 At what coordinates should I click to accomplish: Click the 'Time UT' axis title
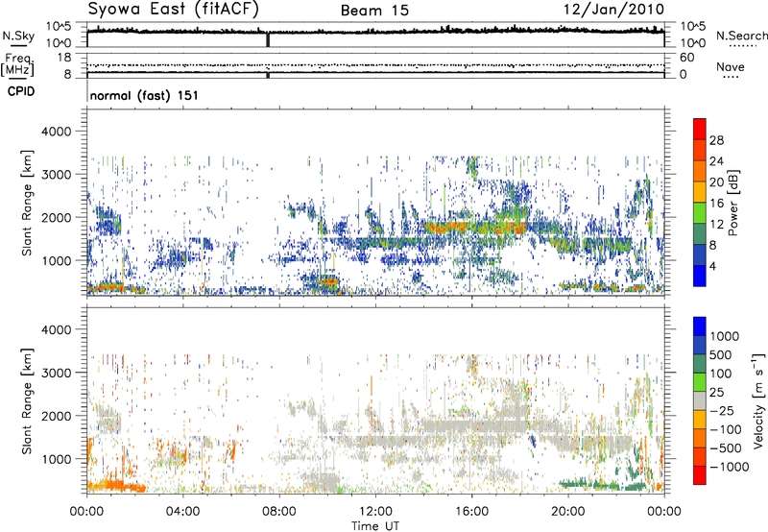[375, 526]
